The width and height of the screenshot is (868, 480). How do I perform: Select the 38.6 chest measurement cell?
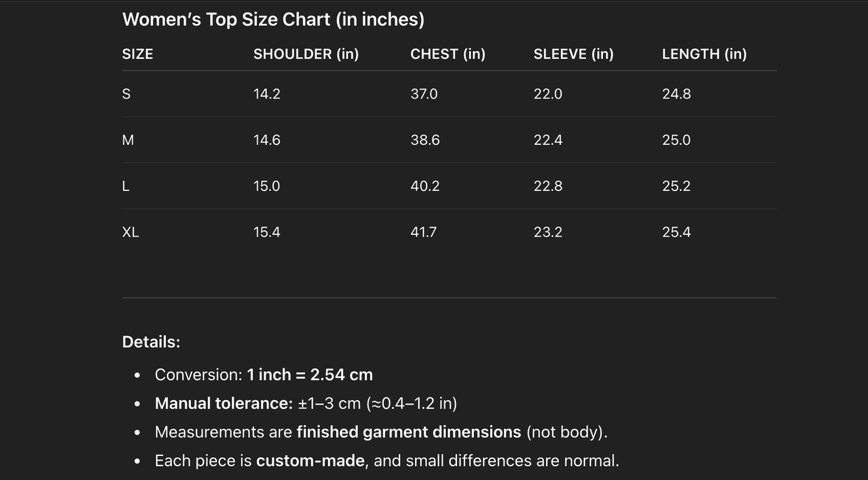coord(425,140)
